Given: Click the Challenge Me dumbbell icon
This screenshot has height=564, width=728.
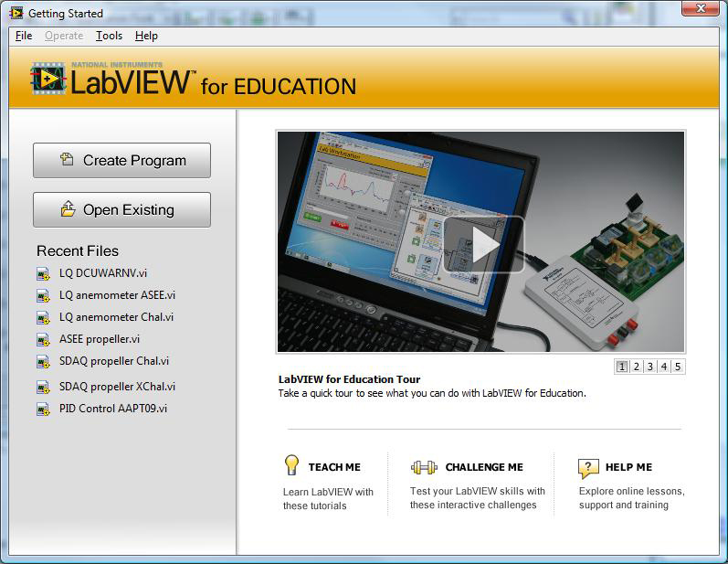Looking at the screenshot, I should [x=424, y=467].
